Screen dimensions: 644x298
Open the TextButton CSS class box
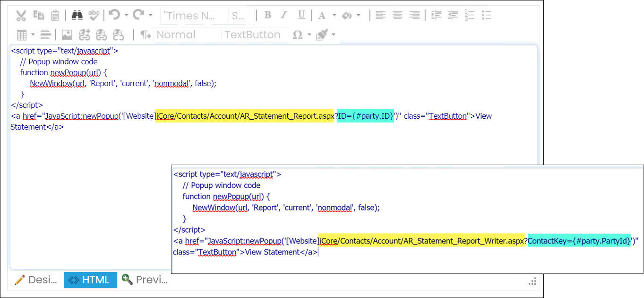point(255,35)
